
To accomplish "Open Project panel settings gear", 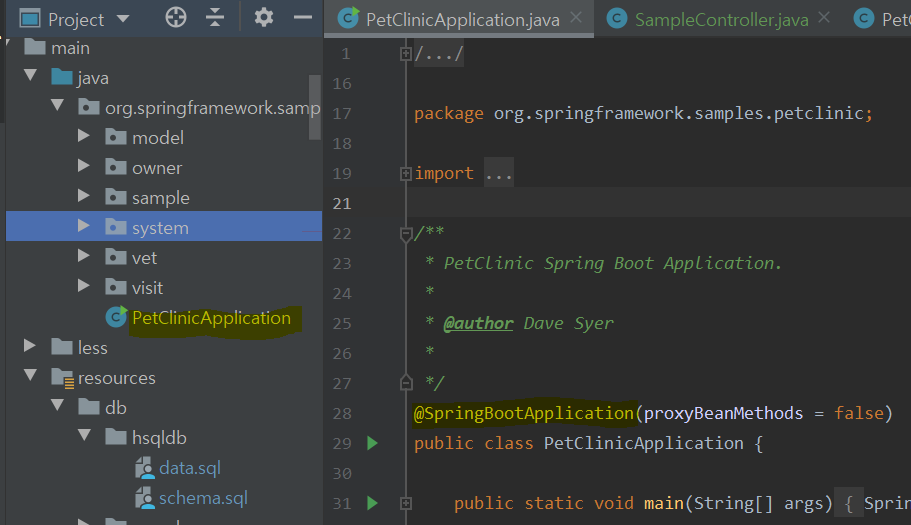I will [x=264, y=17].
